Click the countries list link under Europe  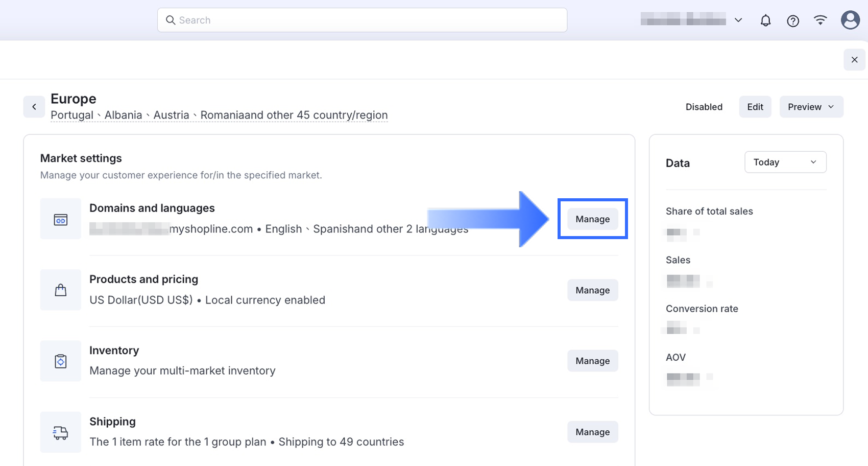pyautogui.click(x=219, y=115)
